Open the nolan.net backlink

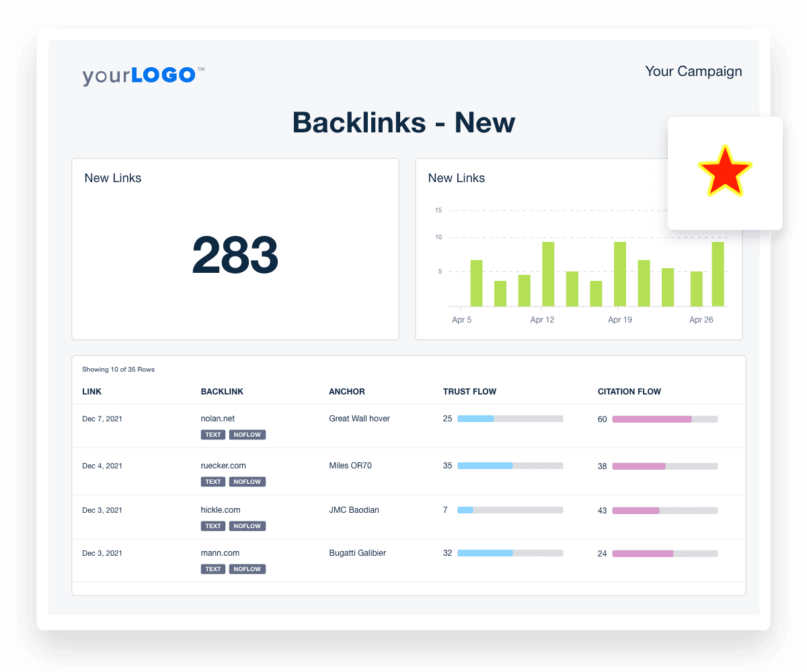pyautogui.click(x=217, y=418)
